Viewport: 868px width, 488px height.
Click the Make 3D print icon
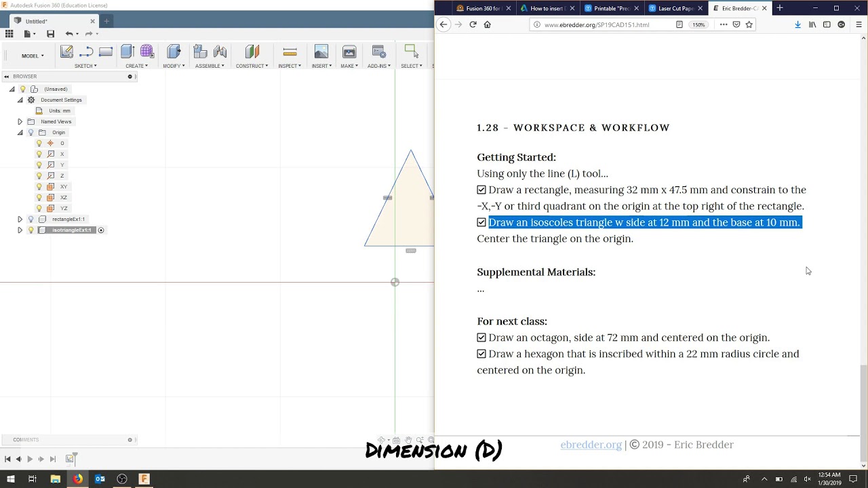(349, 52)
